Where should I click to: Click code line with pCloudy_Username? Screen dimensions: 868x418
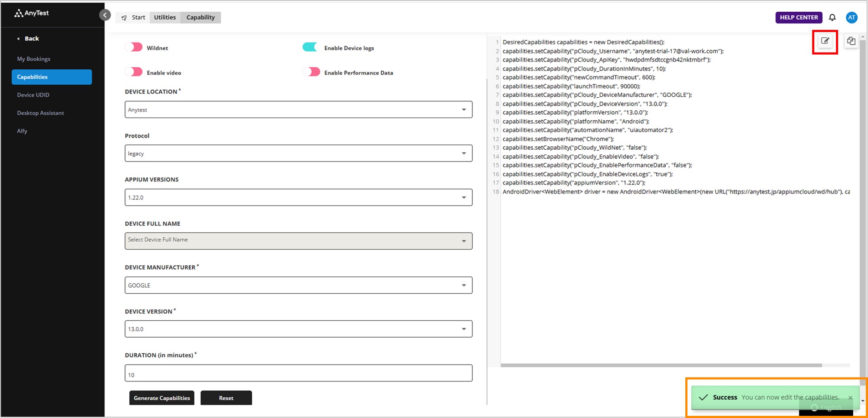(613, 51)
